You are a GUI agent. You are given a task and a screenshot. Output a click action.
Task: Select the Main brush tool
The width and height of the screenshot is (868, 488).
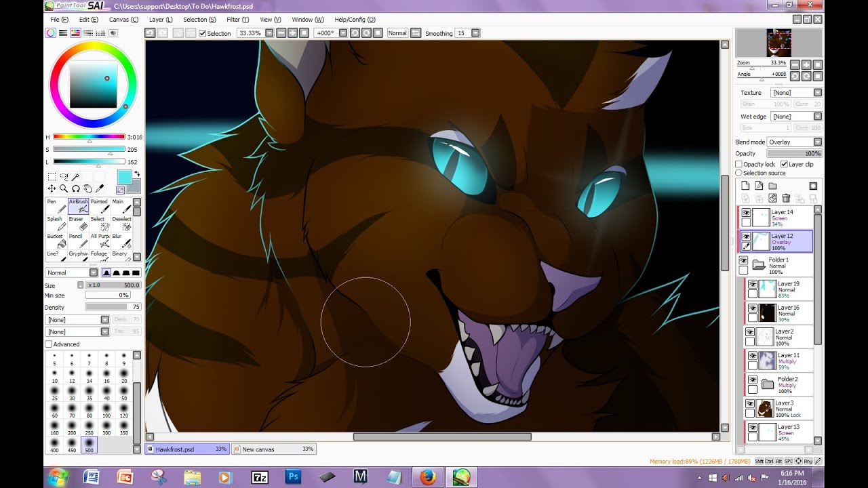point(121,206)
